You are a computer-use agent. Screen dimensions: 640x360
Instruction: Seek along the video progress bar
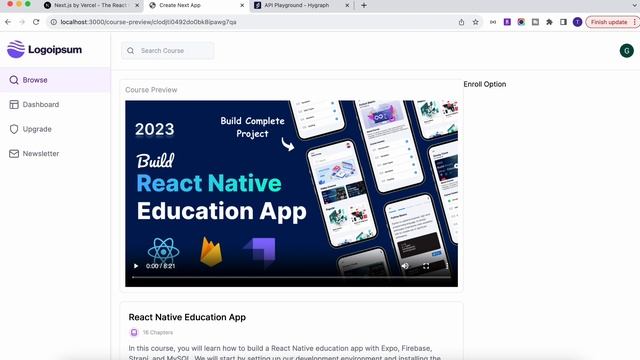click(291, 277)
